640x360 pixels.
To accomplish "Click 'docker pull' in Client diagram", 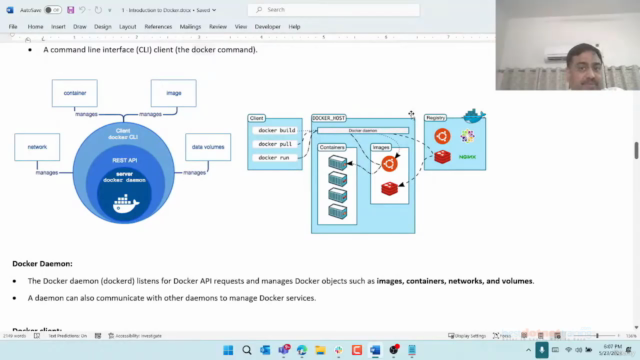I will 275,144.
